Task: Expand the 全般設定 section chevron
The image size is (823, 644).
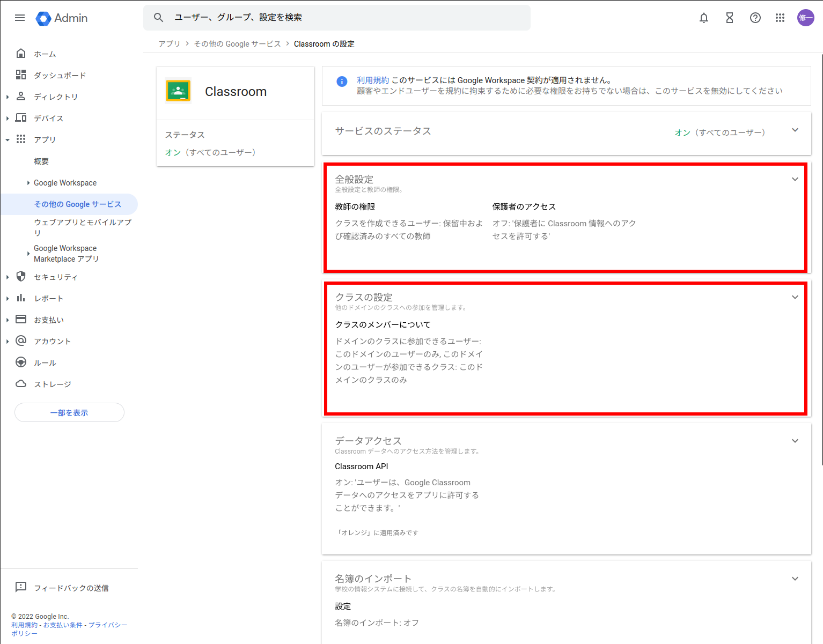Action: [795, 180]
